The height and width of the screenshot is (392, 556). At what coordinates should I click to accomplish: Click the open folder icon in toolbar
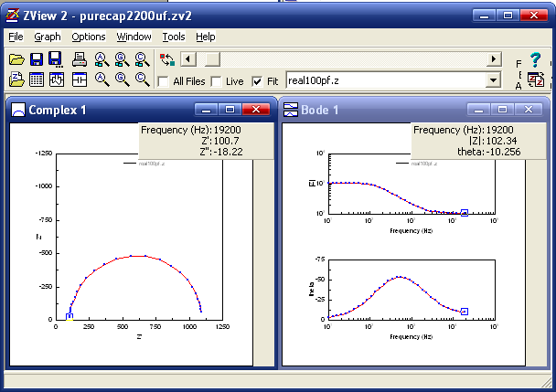[x=16, y=59]
